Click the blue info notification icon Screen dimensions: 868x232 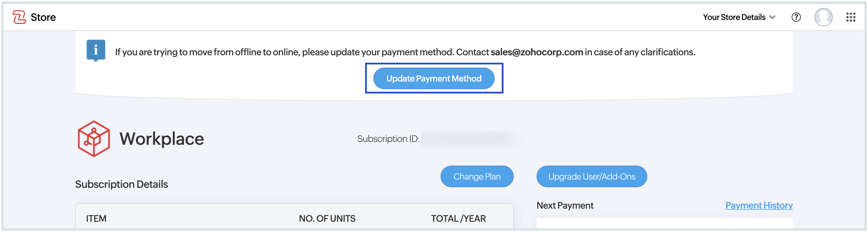click(96, 50)
